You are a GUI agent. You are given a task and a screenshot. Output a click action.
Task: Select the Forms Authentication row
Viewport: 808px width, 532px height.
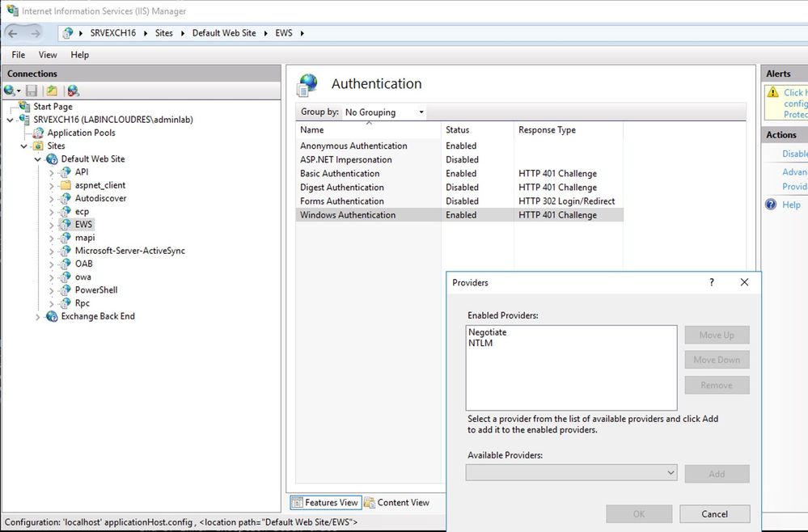point(459,201)
